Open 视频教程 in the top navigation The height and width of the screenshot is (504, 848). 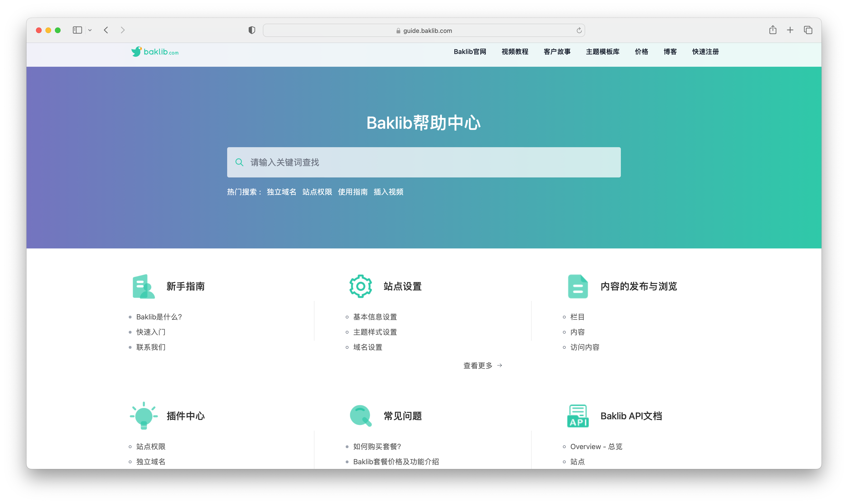[515, 52]
